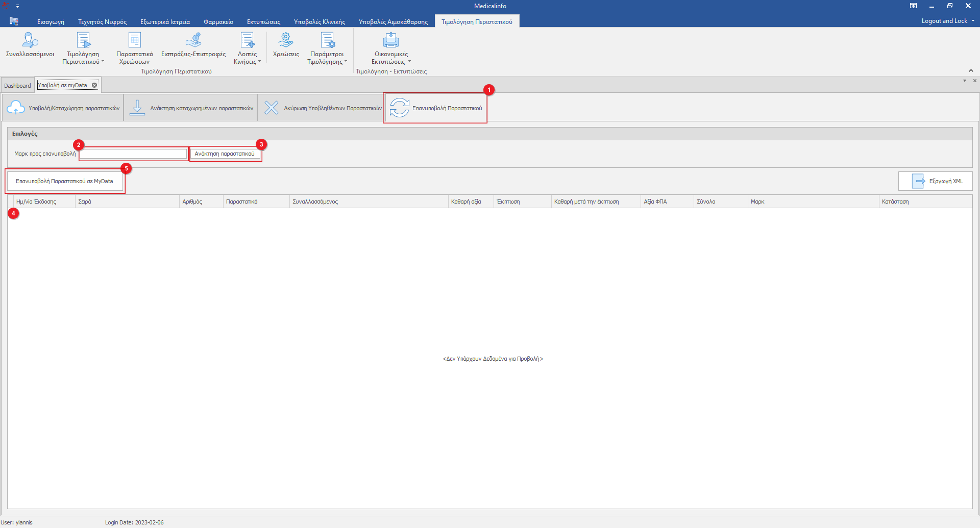Click the Παραστατικά Χρεώσεων icon
Image resolution: width=980 pixels, height=528 pixels.
135,40
